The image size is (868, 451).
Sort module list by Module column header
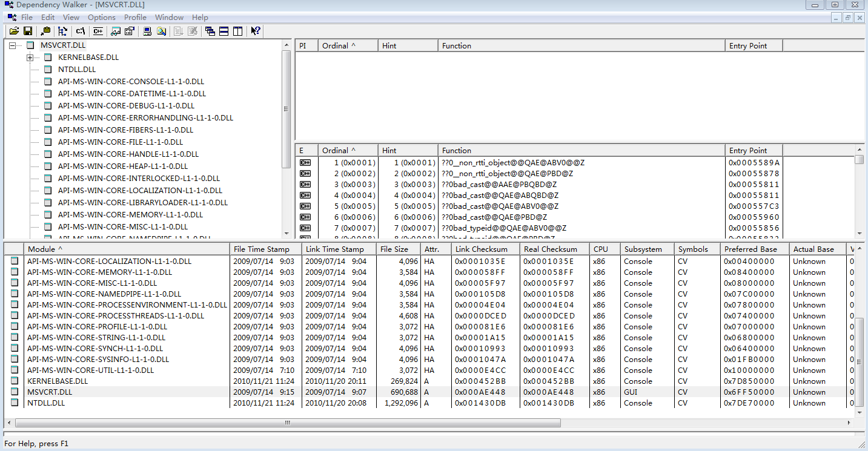click(x=127, y=249)
